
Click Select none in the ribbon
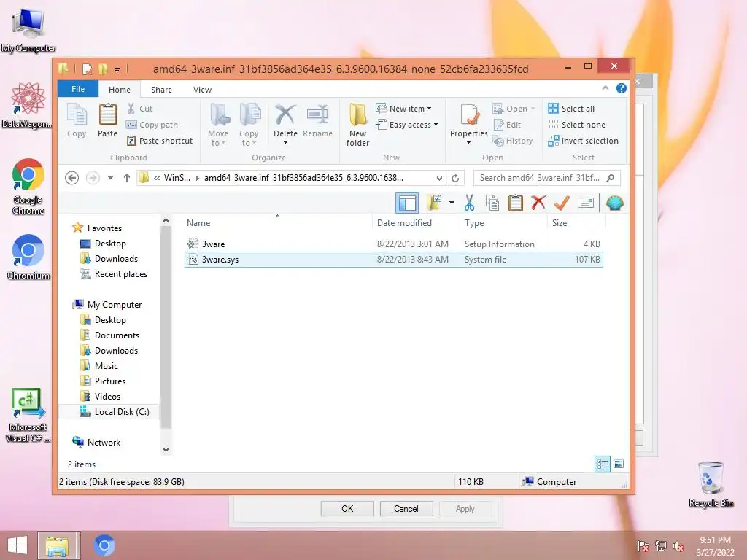coord(577,125)
